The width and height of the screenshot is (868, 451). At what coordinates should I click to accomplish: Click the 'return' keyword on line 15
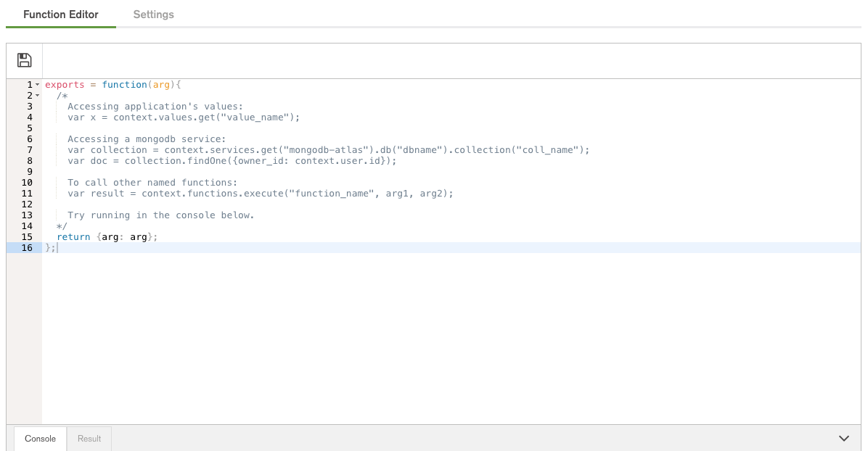point(73,237)
